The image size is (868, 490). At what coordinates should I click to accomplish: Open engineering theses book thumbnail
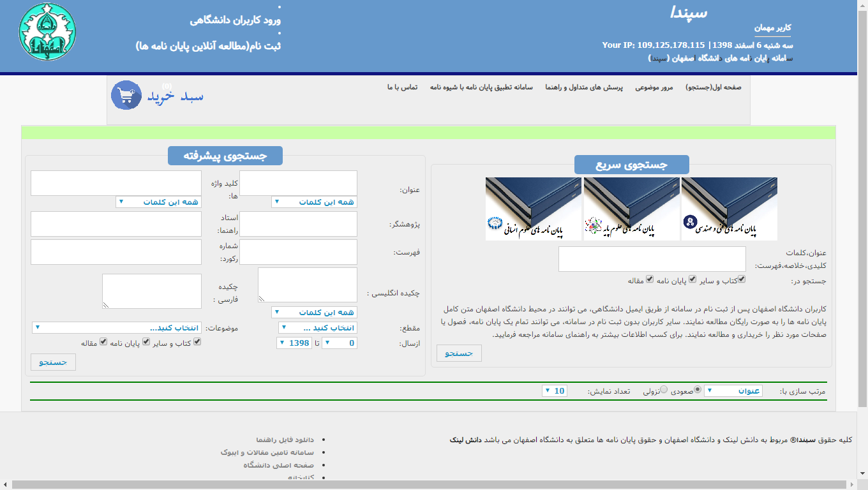[730, 209]
